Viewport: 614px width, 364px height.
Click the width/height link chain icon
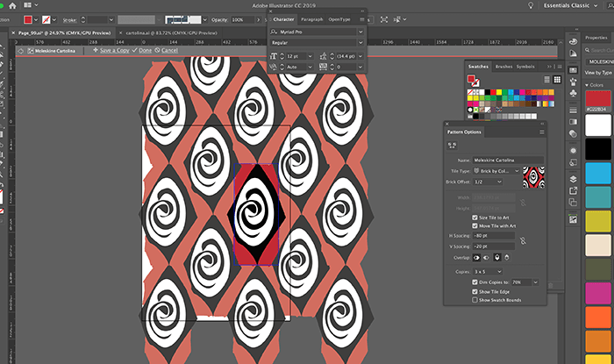tap(523, 203)
